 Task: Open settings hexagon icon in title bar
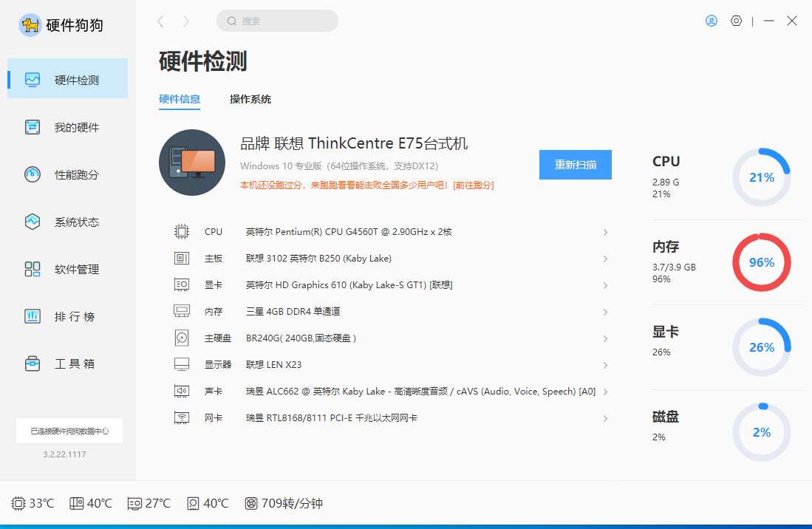(x=736, y=21)
